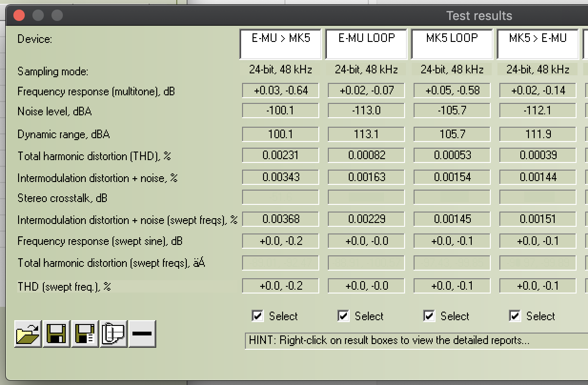The image size is (588, 385).
Task: Click THD (swept freq.) box for E-MU LOOP
Action: click(366, 286)
